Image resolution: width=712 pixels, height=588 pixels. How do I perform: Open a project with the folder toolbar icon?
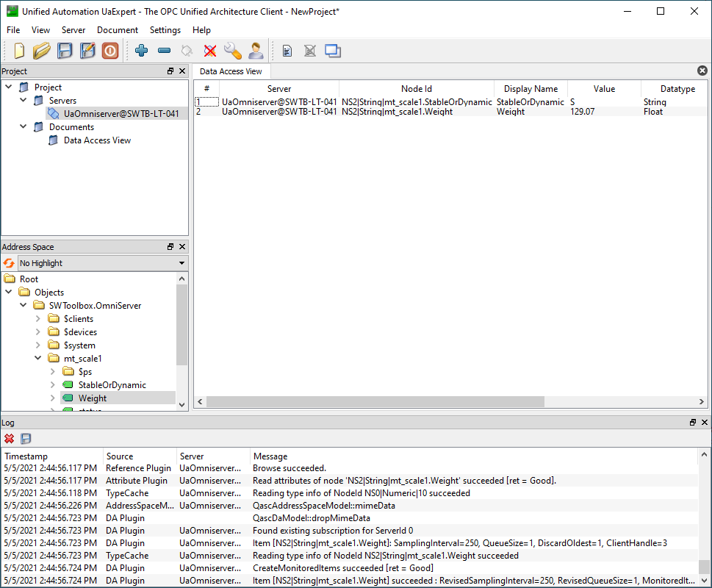(x=41, y=51)
